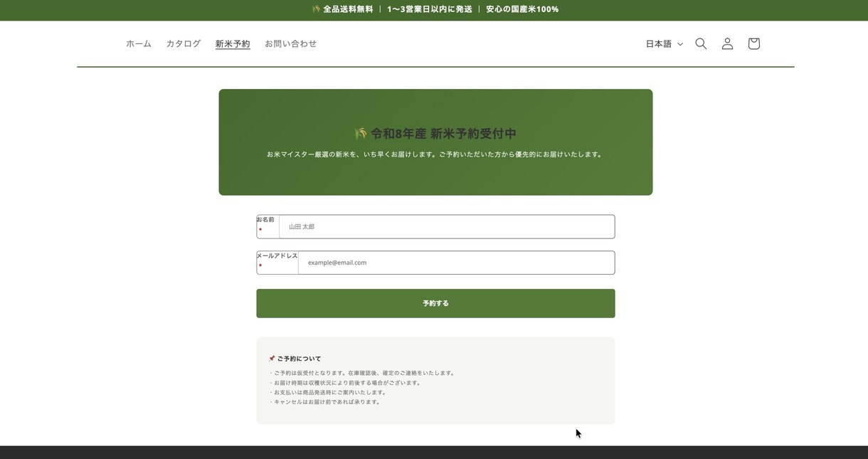This screenshot has height=459, width=868.
Task: Click the メールアドレス field label
Action: coord(277,255)
